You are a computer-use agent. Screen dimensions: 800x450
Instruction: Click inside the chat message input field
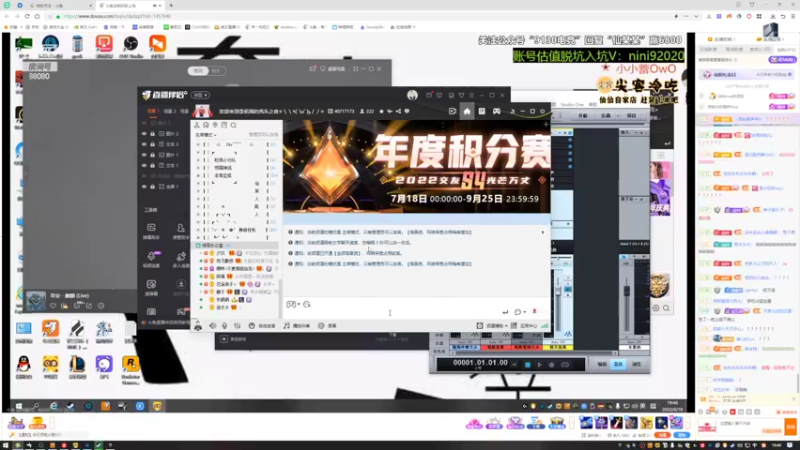point(390,313)
